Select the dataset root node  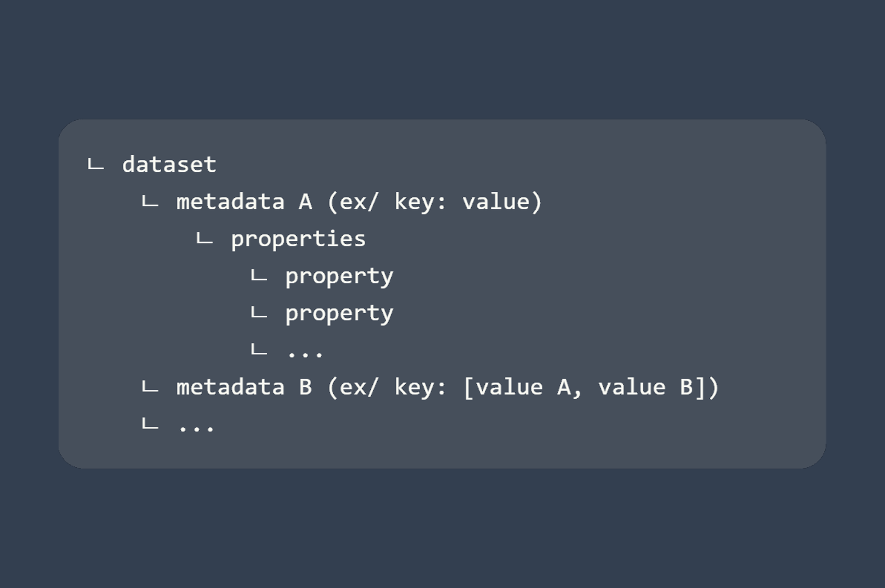pos(169,165)
